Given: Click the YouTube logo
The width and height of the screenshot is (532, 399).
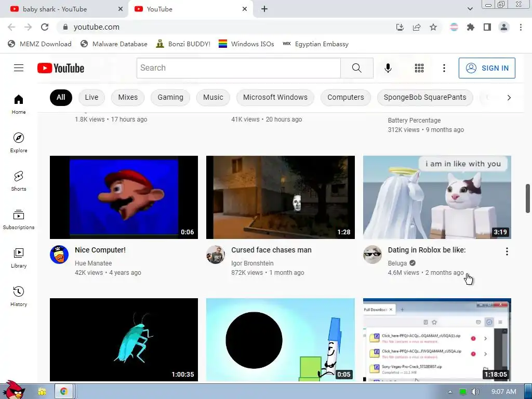Looking at the screenshot, I should pyautogui.click(x=61, y=68).
